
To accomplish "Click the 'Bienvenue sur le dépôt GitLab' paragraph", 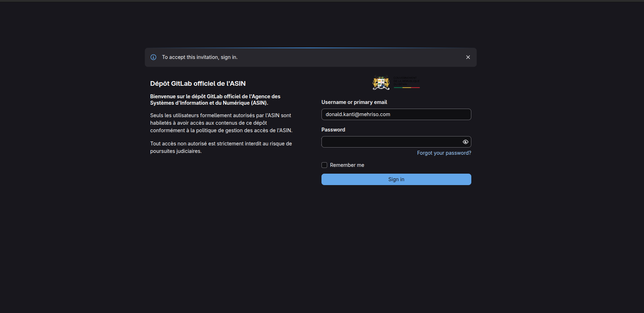I will point(215,100).
